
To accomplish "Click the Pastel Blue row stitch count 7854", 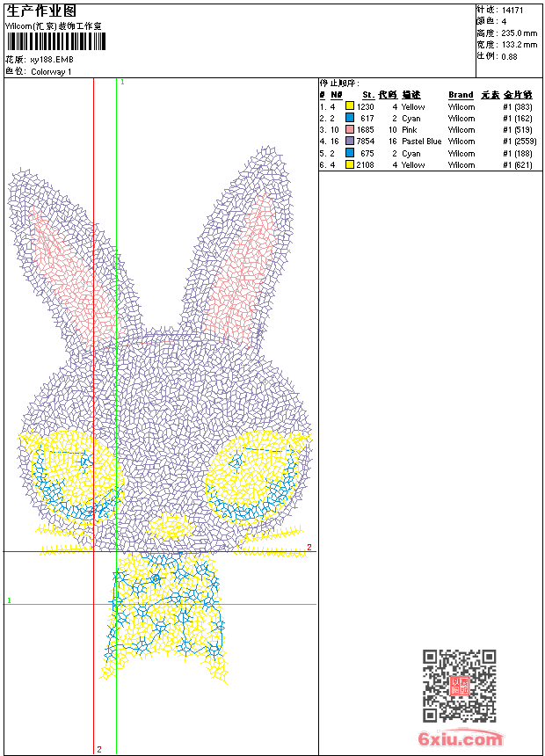I will coord(365,142).
